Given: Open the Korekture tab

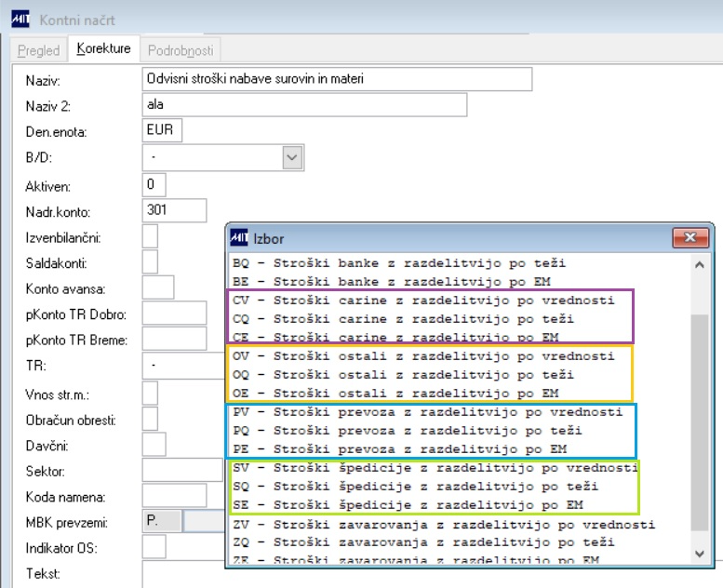Looking at the screenshot, I should coord(103,49).
